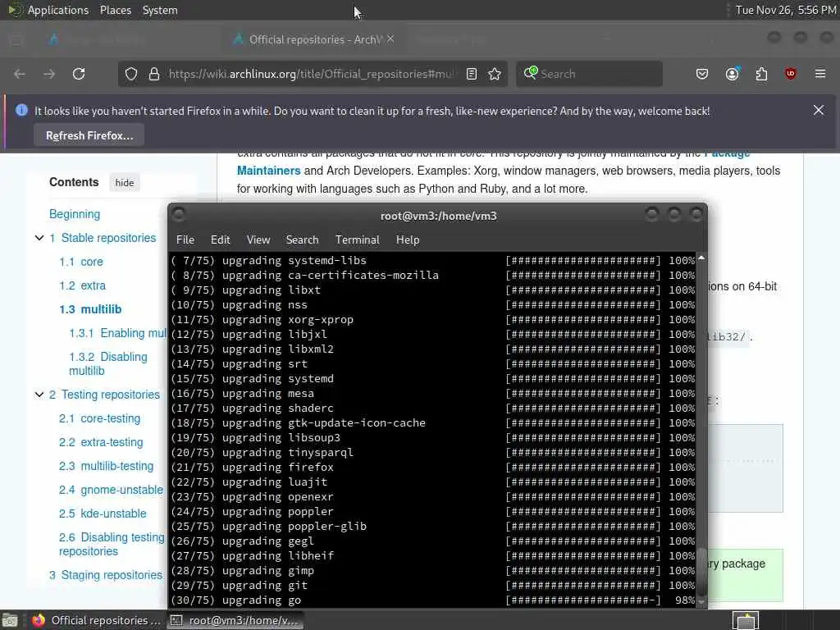Viewport: 840px width, 630px height.
Task: Go to 2.4 gnome-unstable section
Action: pyautogui.click(x=111, y=490)
